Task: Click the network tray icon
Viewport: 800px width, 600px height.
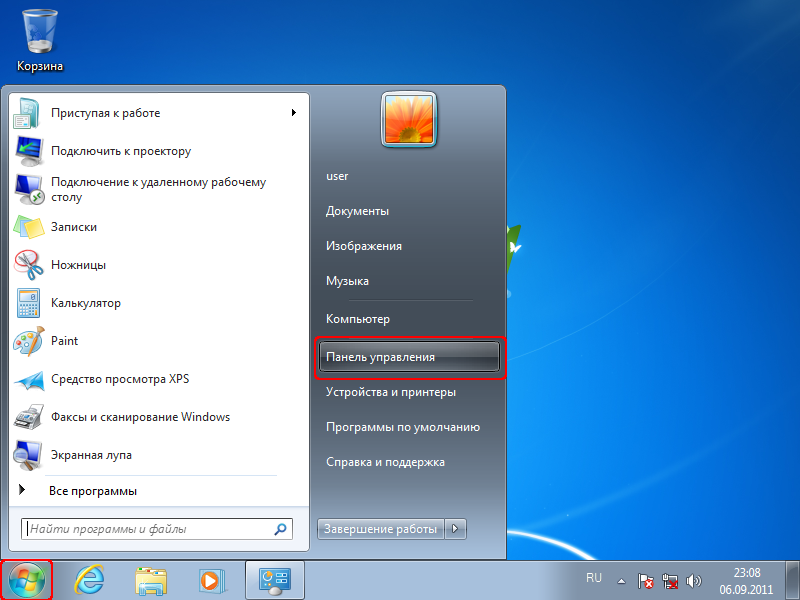Action: [670, 581]
